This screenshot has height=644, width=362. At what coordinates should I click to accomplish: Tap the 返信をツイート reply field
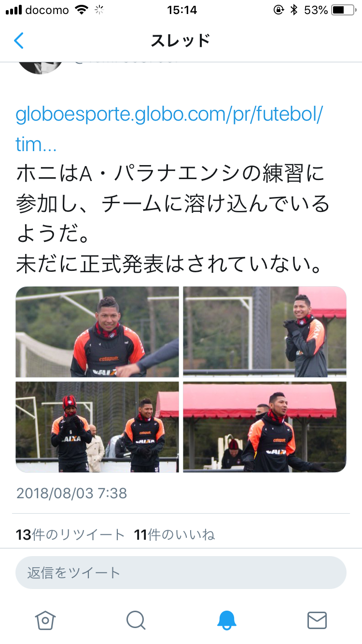coord(181,573)
